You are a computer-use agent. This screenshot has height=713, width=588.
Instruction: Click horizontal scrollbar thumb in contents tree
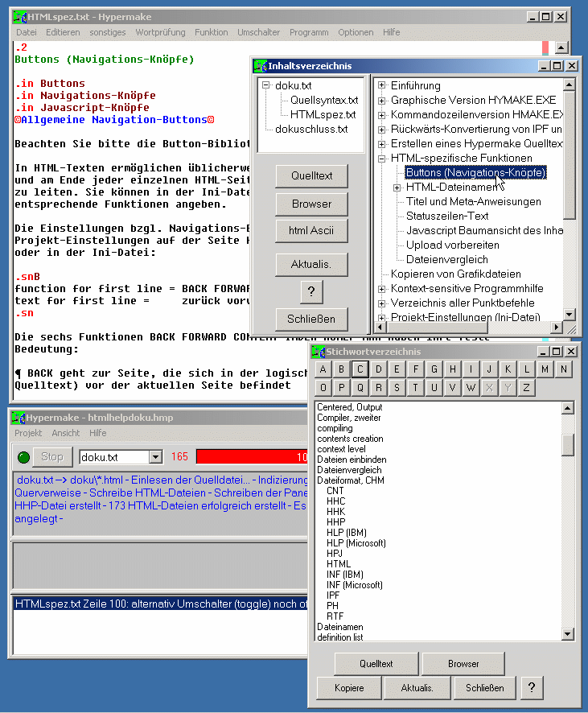(438, 327)
